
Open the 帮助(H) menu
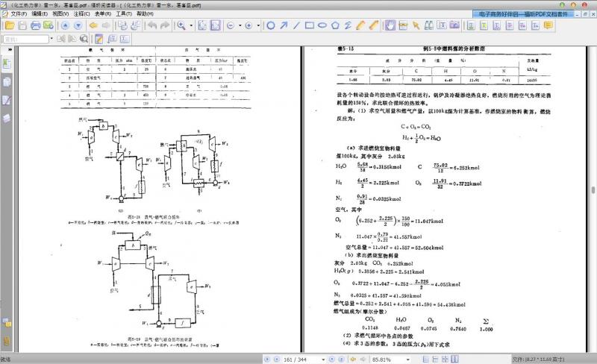(145, 13)
